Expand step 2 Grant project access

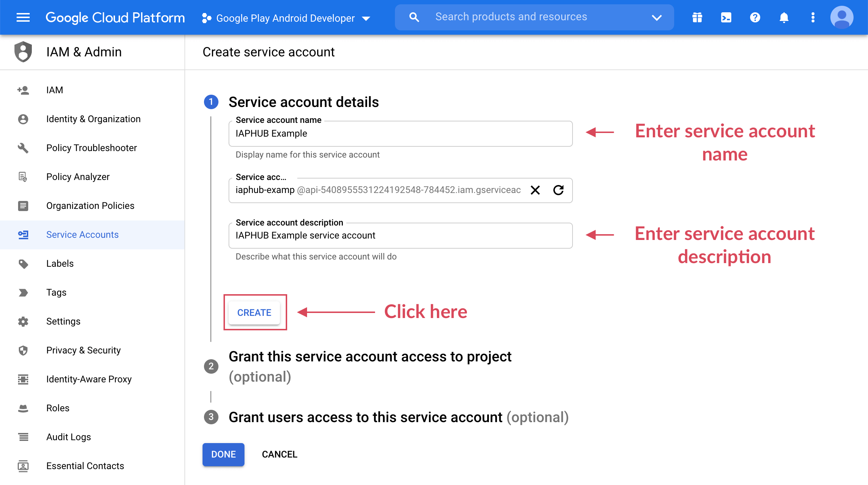(370, 366)
